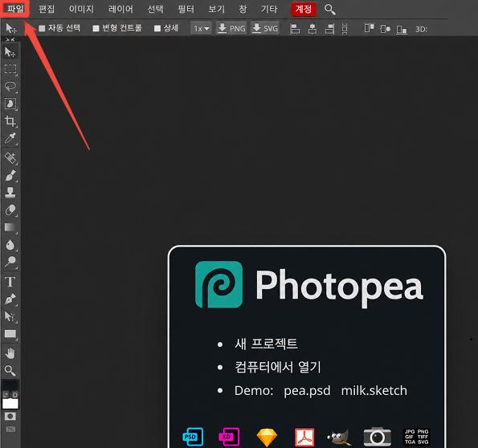
Task: Open the pea.psd demo file
Action: click(307, 391)
